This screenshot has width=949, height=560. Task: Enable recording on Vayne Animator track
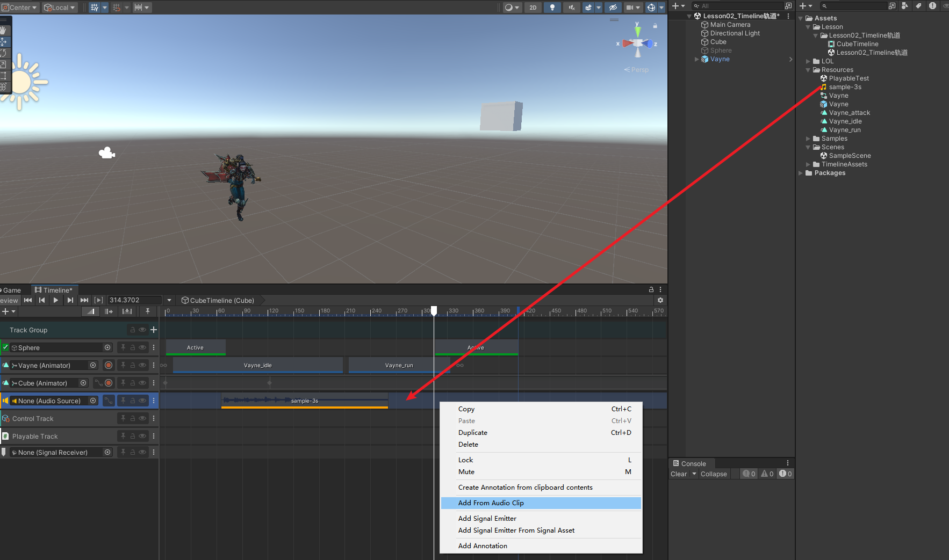[109, 365]
